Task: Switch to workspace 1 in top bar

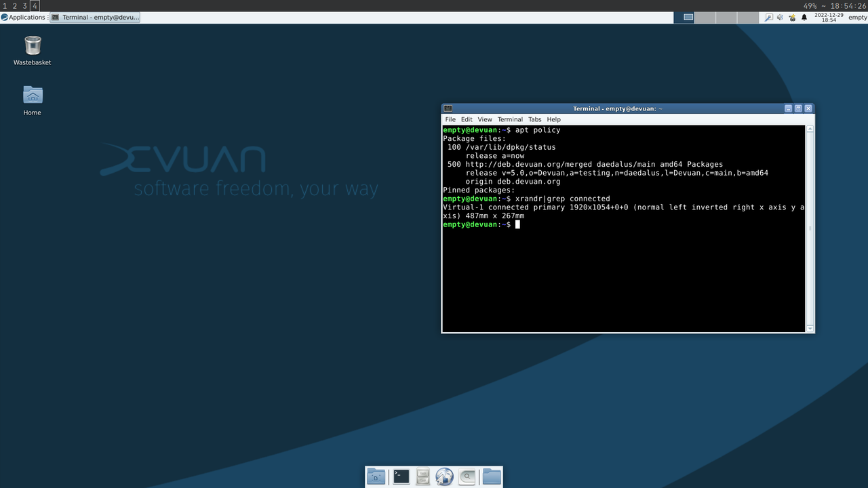Action: pyautogui.click(x=5, y=6)
